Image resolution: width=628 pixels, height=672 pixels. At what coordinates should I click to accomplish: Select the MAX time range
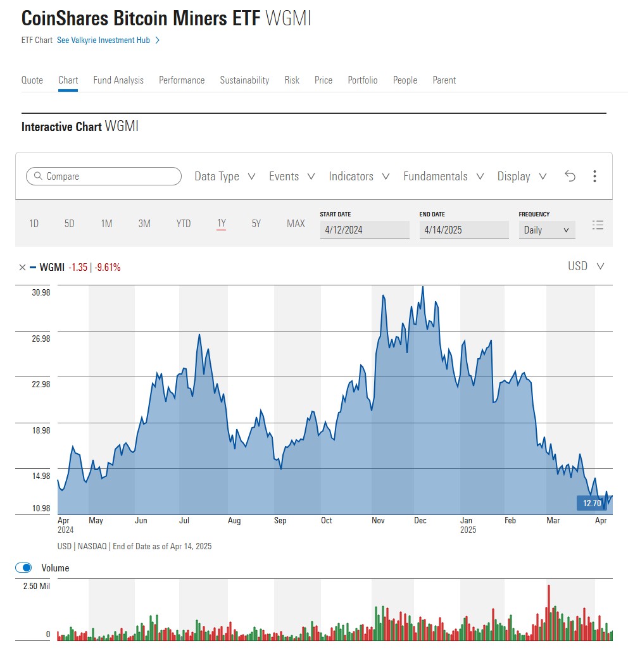tap(296, 223)
